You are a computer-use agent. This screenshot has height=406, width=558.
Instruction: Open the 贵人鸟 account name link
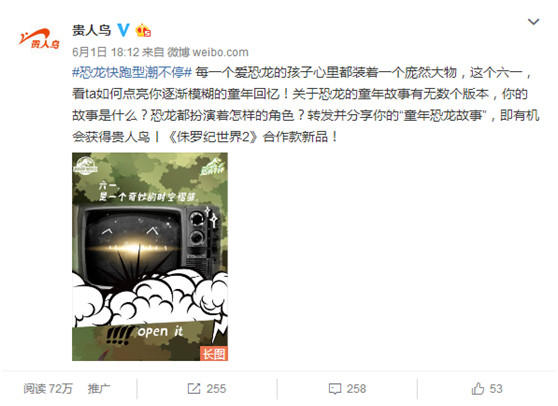(x=91, y=30)
